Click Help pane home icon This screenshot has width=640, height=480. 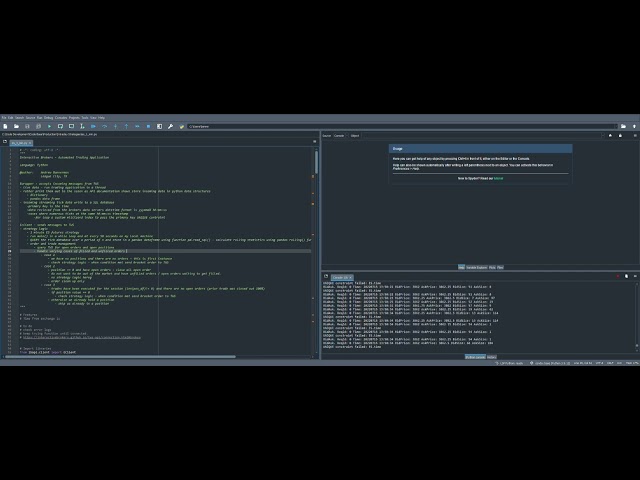pyautogui.click(x=611, y=136)
